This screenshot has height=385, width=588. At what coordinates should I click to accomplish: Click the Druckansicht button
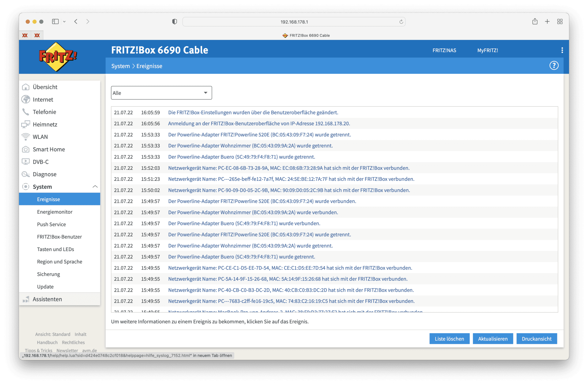[x=537, y=339]
